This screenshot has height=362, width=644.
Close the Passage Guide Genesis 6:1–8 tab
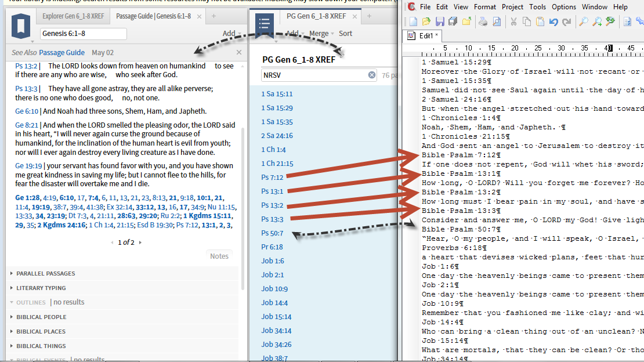click(x=199, y=16)
